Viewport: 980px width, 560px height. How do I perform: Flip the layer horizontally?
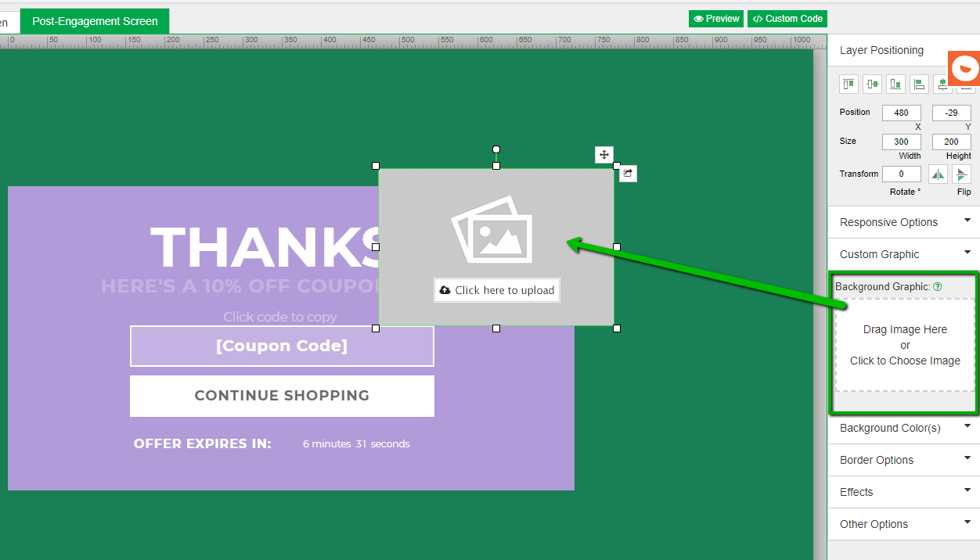point(938,174)
